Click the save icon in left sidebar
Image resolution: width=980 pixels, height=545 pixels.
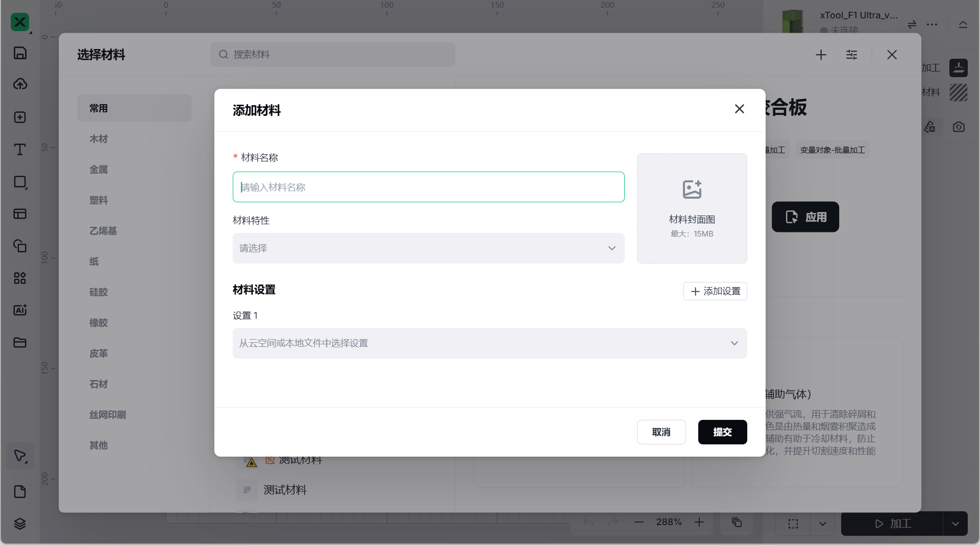coord(20,53)
